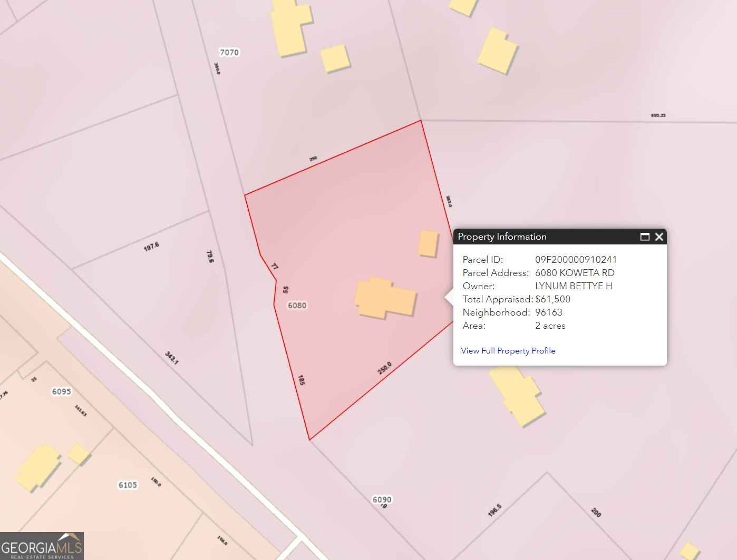Click the $61,500 total appraised value
The height and width of the screenshot is (560, 737).
(x=552, y=299)
